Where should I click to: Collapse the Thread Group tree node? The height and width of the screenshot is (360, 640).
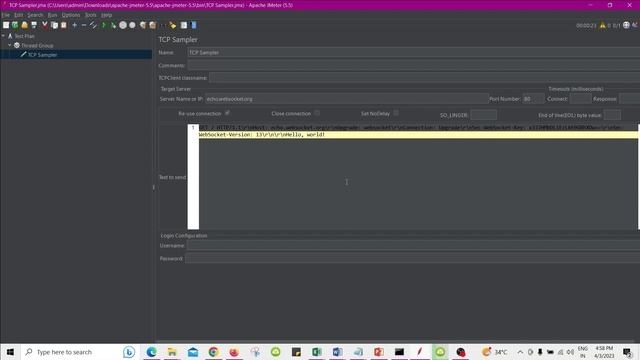pos(10,45)
